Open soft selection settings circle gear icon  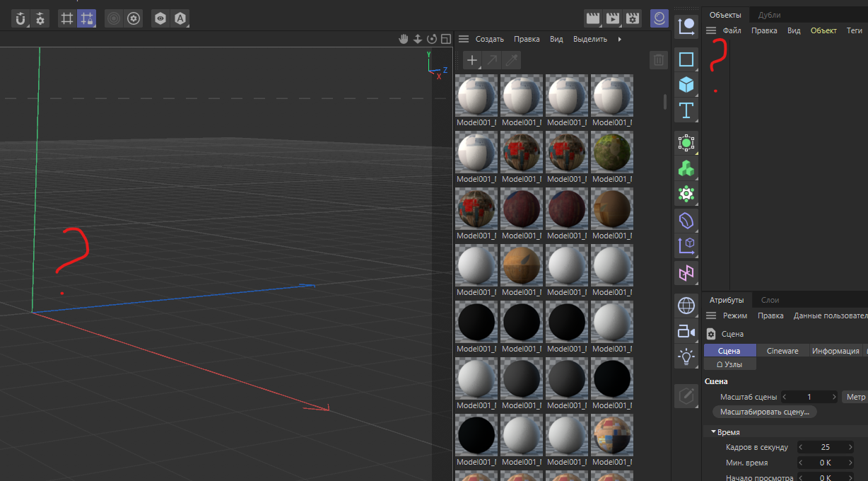134,18
